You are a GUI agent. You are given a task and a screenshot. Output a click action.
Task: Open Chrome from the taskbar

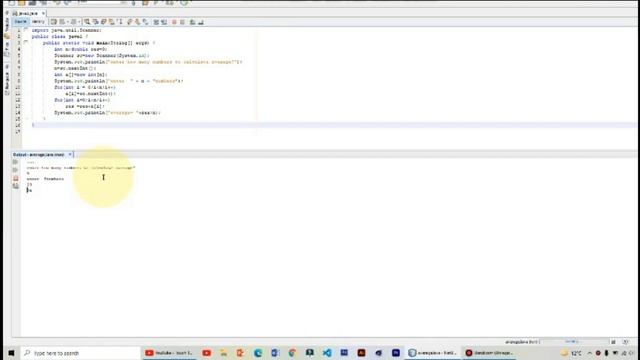[292, 353]
